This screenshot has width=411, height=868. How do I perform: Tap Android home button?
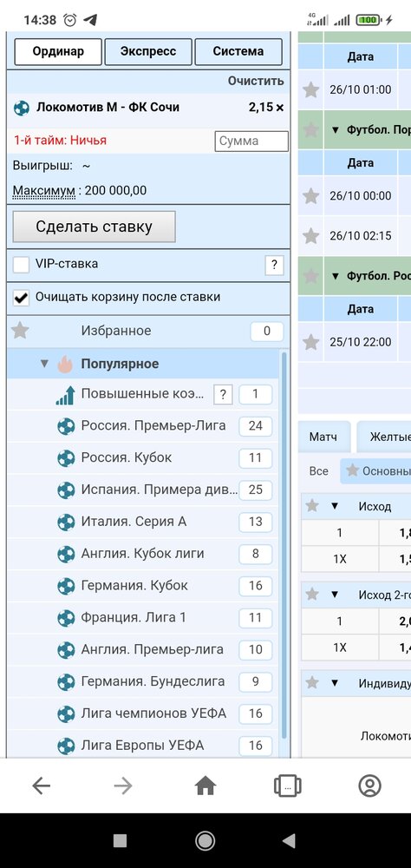coord(205,841)
